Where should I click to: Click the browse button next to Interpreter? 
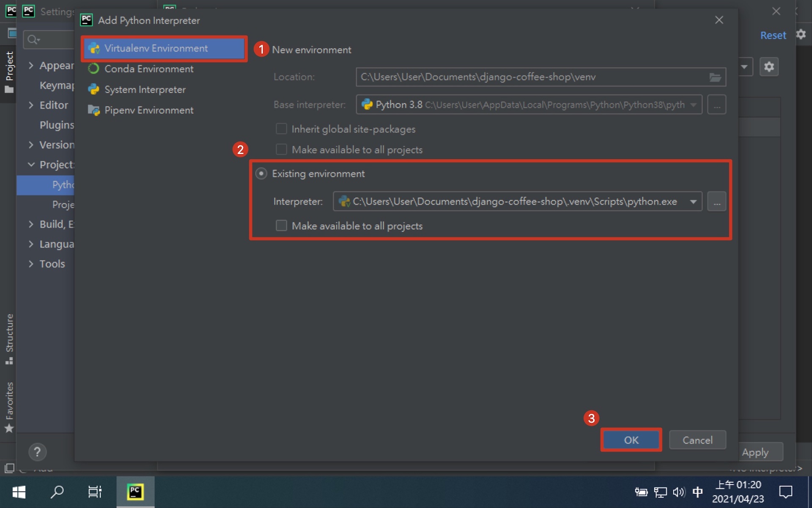717,202
